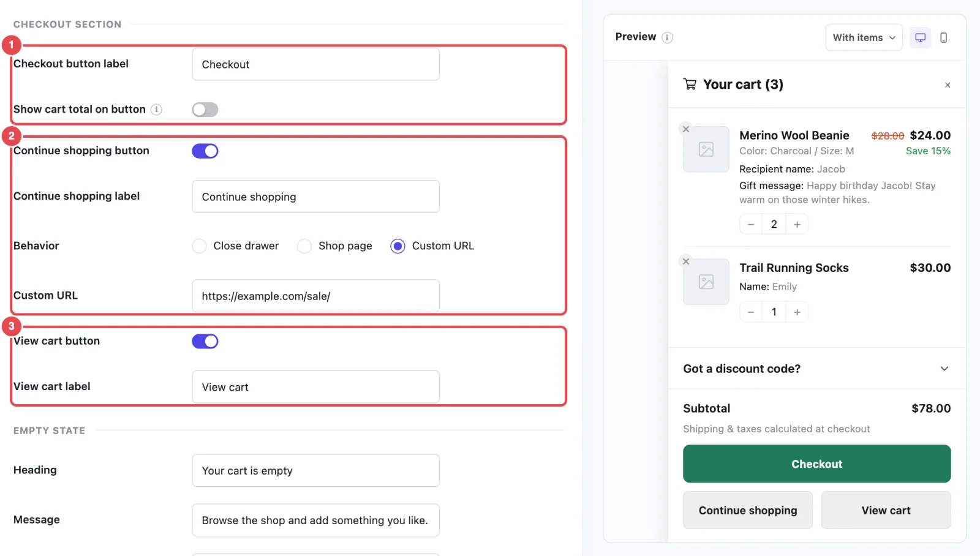Edit the Custom URL input field
Viewport: 980px width, 556px height.
point(316,296)
